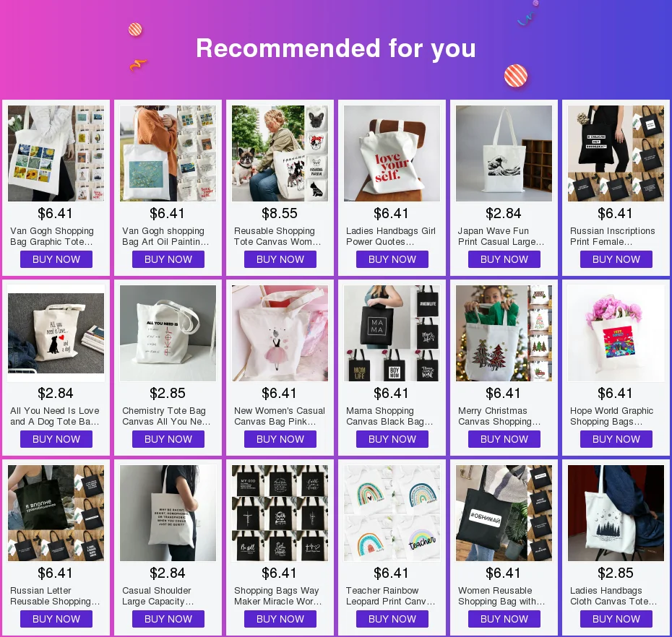Click the 'love your self' tote bag image
Viewport: 672px width, 637px height.
tap(392, 153)
